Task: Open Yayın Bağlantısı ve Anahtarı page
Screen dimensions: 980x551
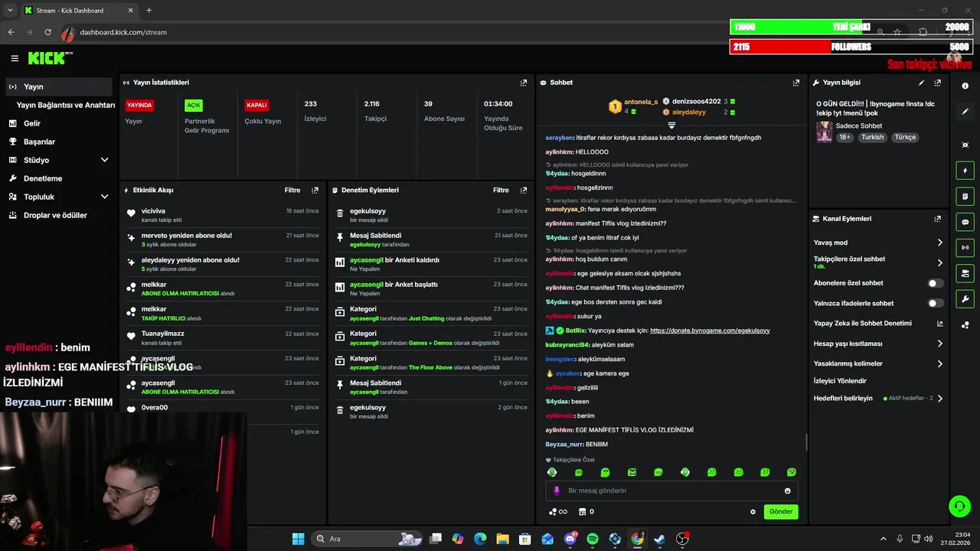Action: [66, 105]
